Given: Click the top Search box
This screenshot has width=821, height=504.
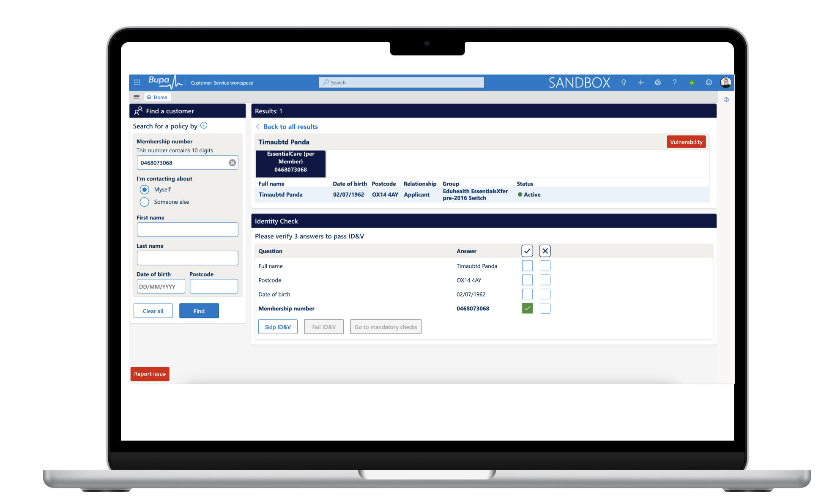Looking at the screenshot, I should (401, 82).
